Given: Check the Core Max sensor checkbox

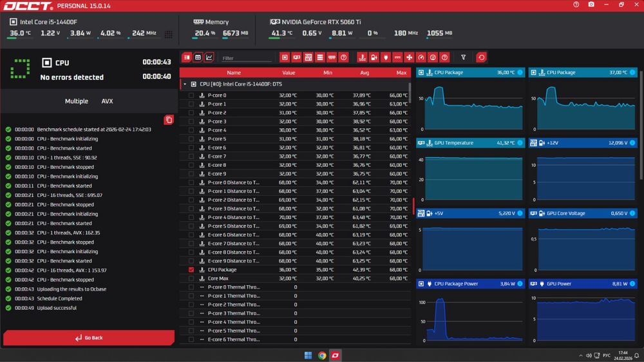Looking at the screenshot, I should click(x=191, y=278).
